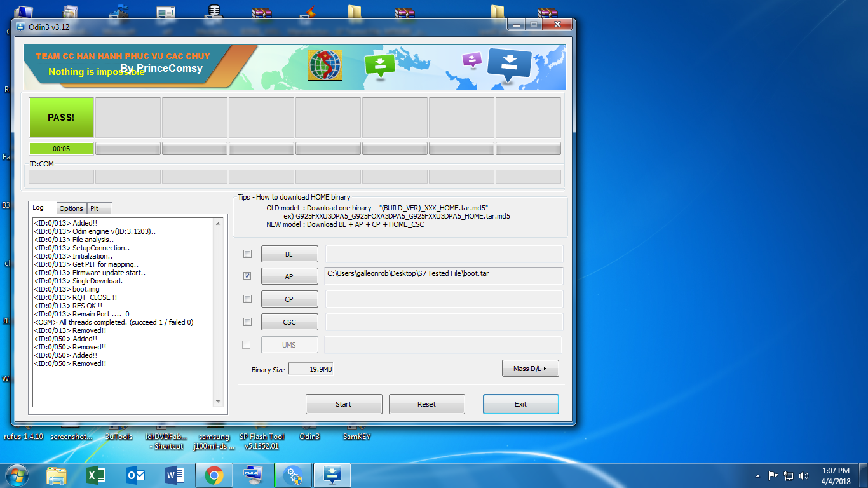Show hidden tray icons arrow
This screenshot has width=868, height=488.
point(757,475)
